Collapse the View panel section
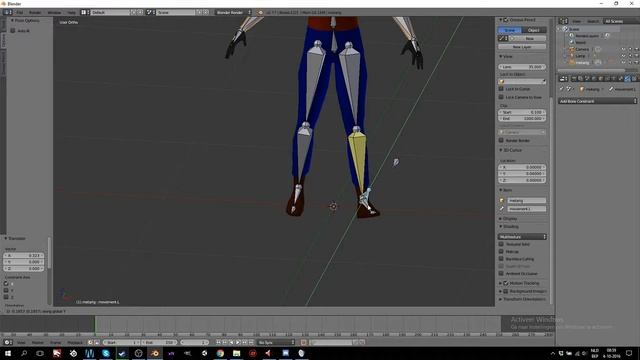 coord(501,56)
